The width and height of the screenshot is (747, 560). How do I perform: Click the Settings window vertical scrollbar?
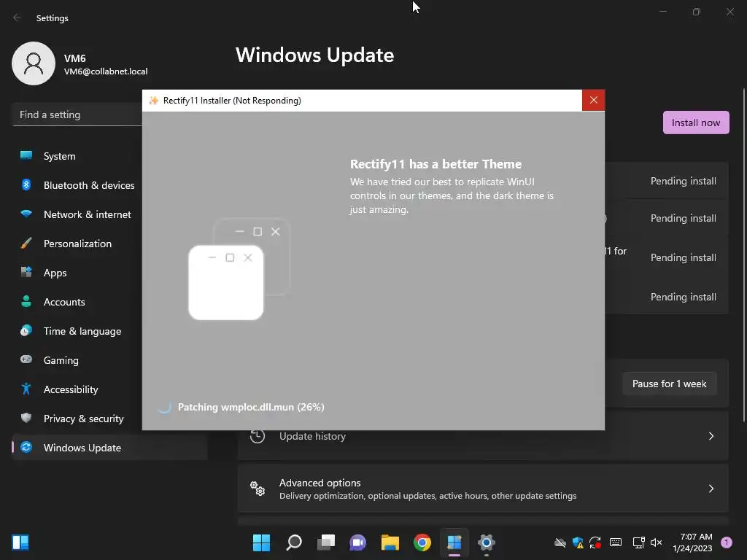coord(744,254)
